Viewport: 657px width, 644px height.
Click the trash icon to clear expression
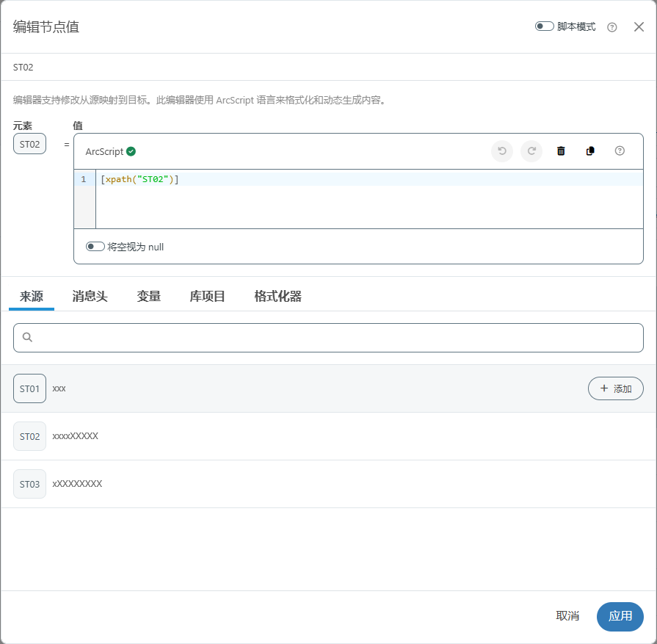(561, 151)
